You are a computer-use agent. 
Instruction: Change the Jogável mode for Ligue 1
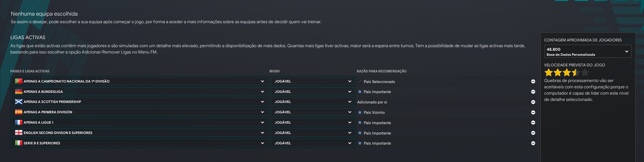(313, 122)
